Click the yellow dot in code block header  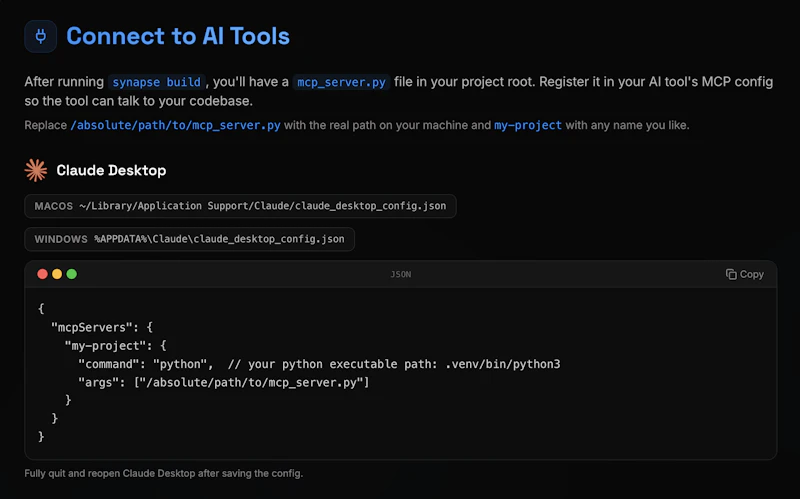57,274
